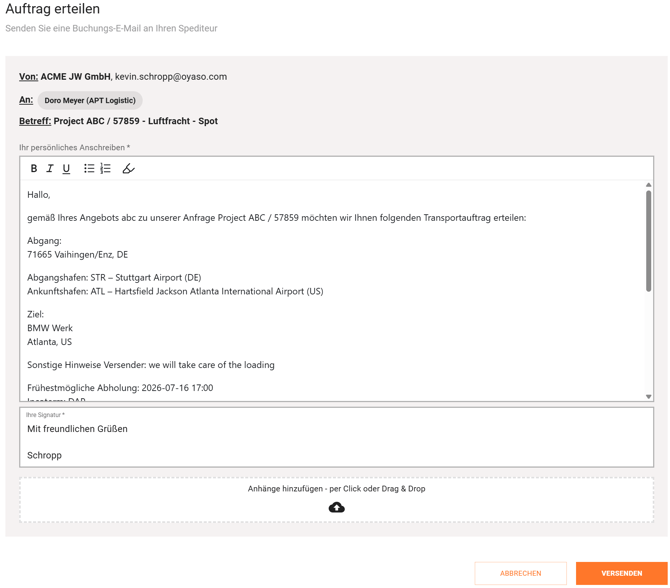The width and height of the screenshot is (670, 588).
Task: Toggle bold text formatting
Action: (34, 169)
